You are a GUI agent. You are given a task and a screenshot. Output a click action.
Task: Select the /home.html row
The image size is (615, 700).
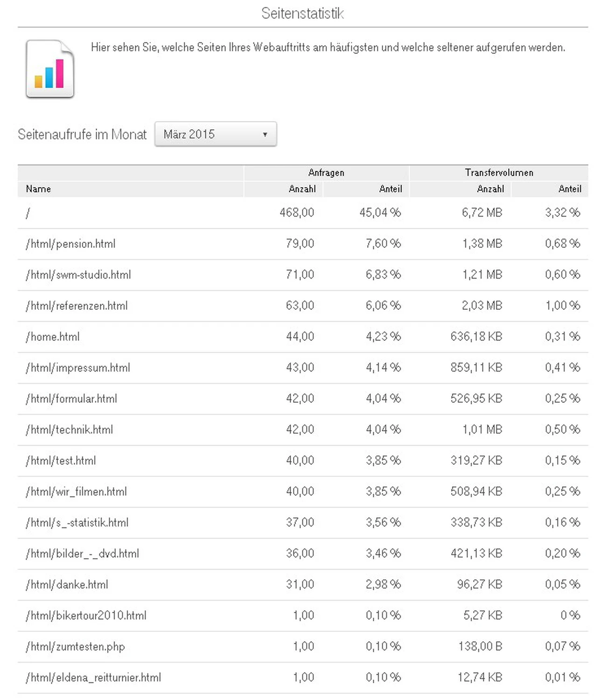52,336
